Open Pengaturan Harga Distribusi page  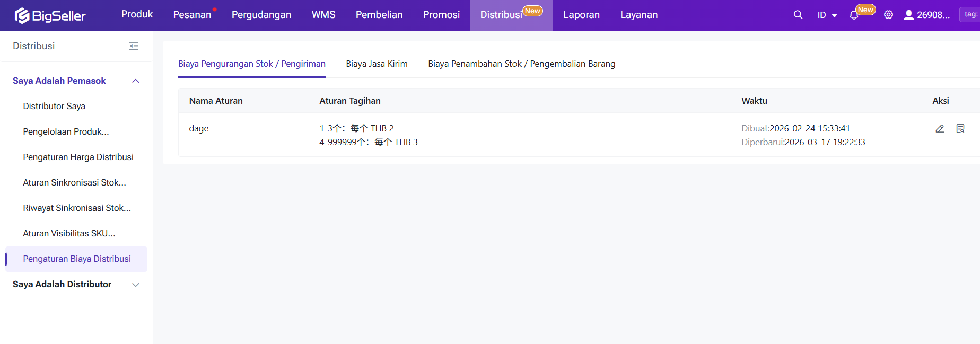(x=78, y=157)
